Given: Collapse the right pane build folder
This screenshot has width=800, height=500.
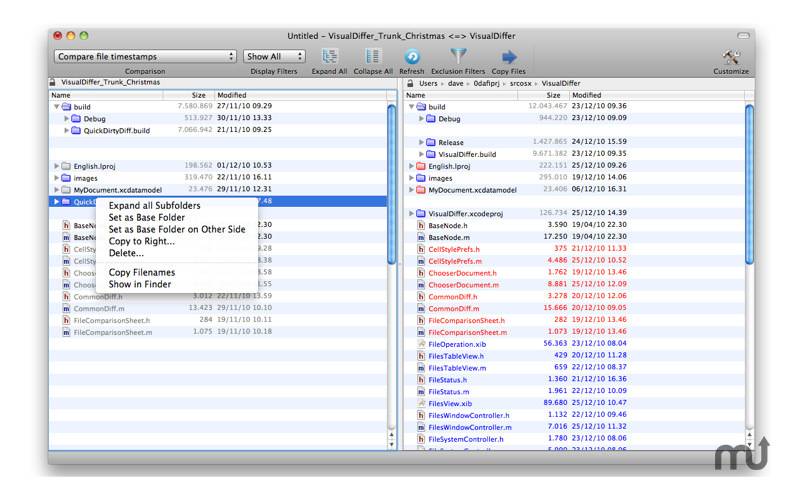Looking at the screenshot, I should pos(411,107).
